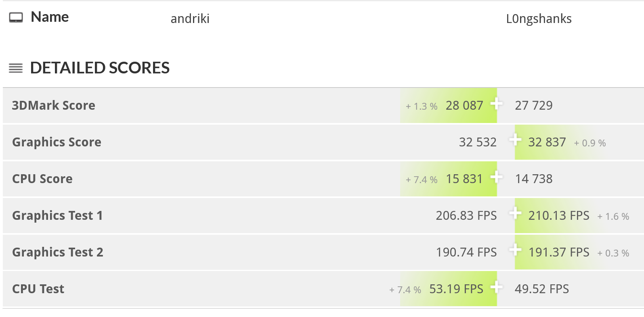644x317 pixels.
Task: Click the Graphics Score row label
Action: coord(57,142)
